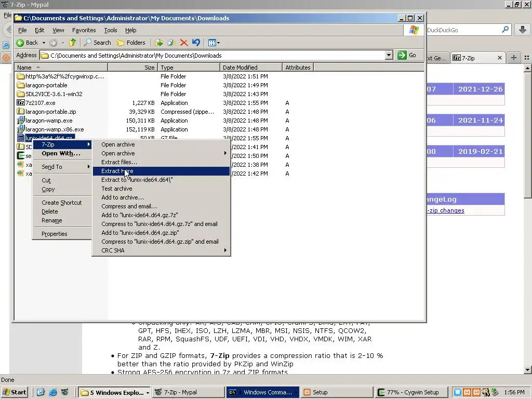Click the Windows Start button
Viewport: 532px width, 399px height.
click(x=14, y=392)
